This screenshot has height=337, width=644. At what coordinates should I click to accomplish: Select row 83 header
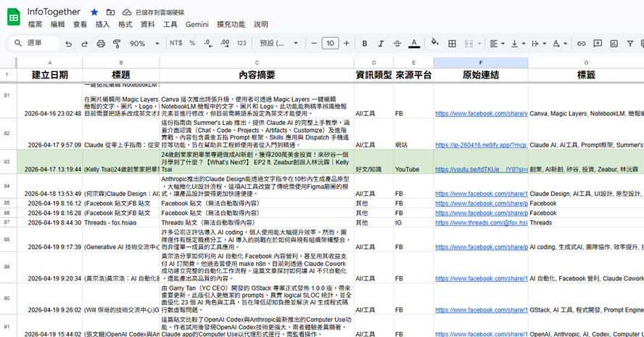point(7,162)
